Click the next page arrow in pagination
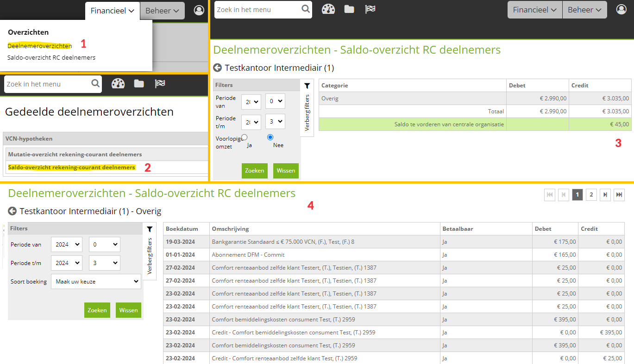The height and width of the screenshot is (364, 634). pyautogui.click(x=605, y=195)
